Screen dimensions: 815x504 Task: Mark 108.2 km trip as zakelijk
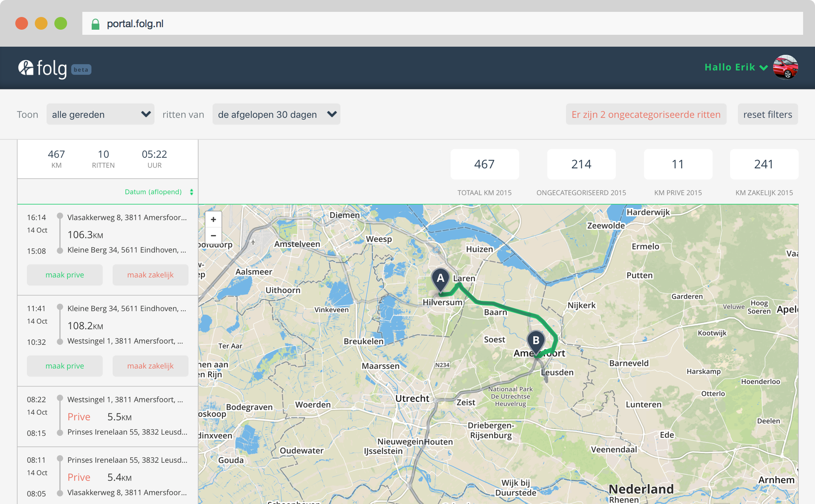[150, 366]
